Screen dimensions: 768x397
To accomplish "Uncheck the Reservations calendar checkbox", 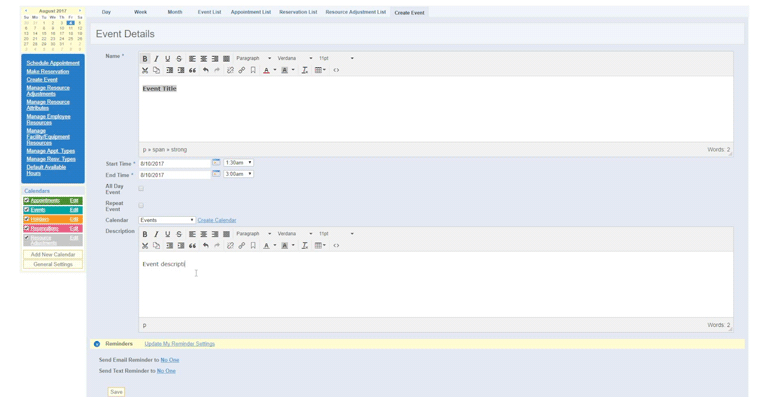I will pyautogui.click(x=27, y=229).
